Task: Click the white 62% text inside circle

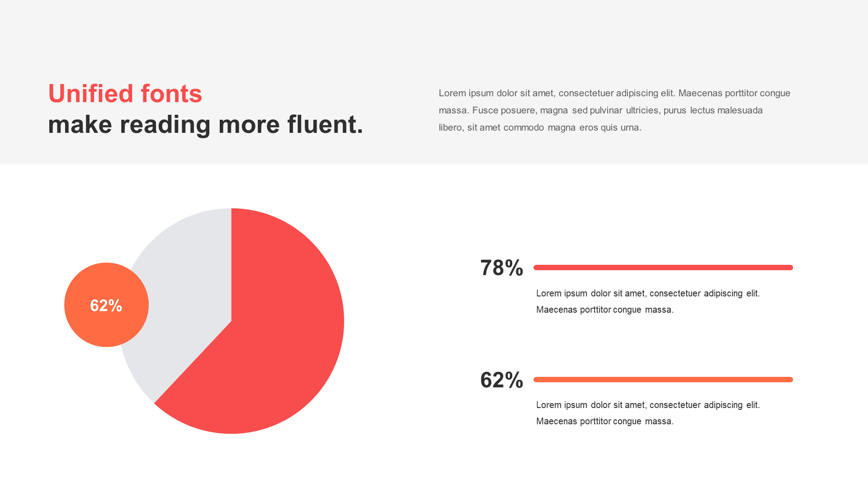Action: (106, 306)
